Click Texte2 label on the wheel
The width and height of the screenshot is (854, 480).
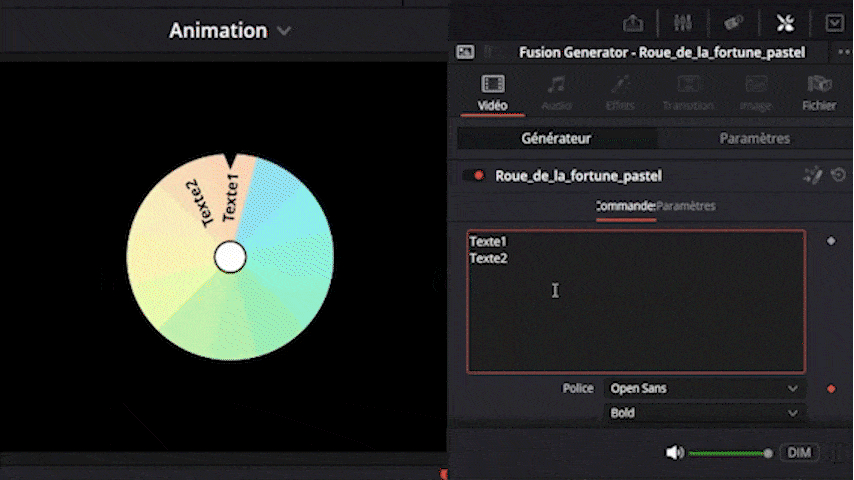pyautogui.click(x=199, y=203)
